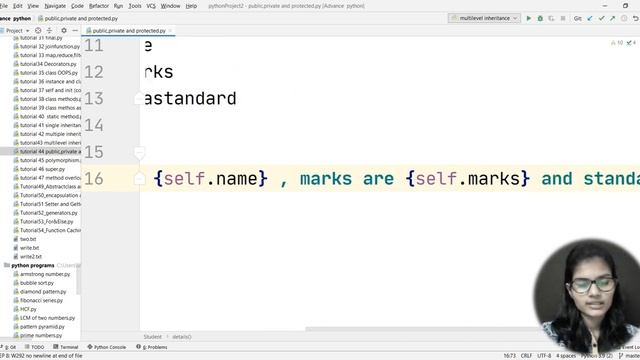This screenshot has width=640, height=360.
Task: Open the run configuration dropdown
Action: coord(484,18)
